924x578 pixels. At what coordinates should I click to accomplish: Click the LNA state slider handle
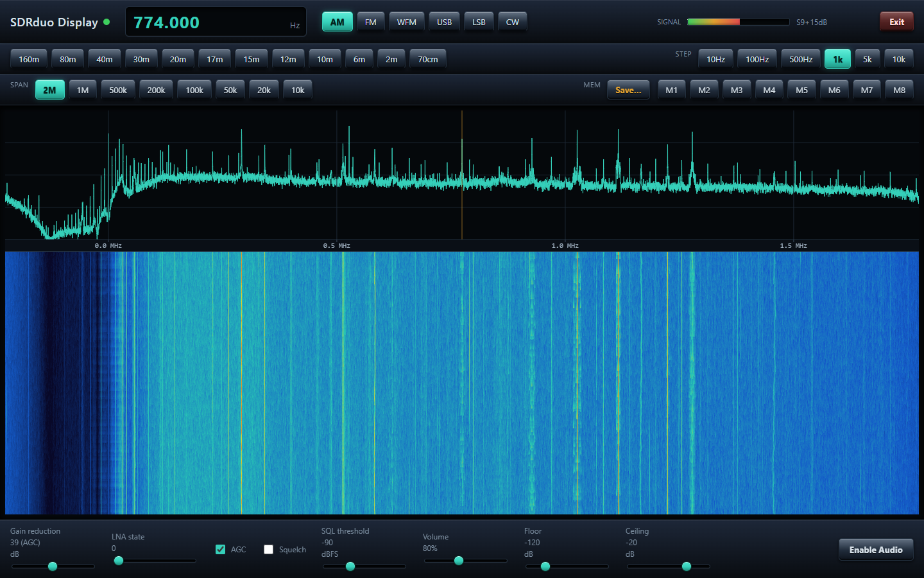[x=118, y=561]
